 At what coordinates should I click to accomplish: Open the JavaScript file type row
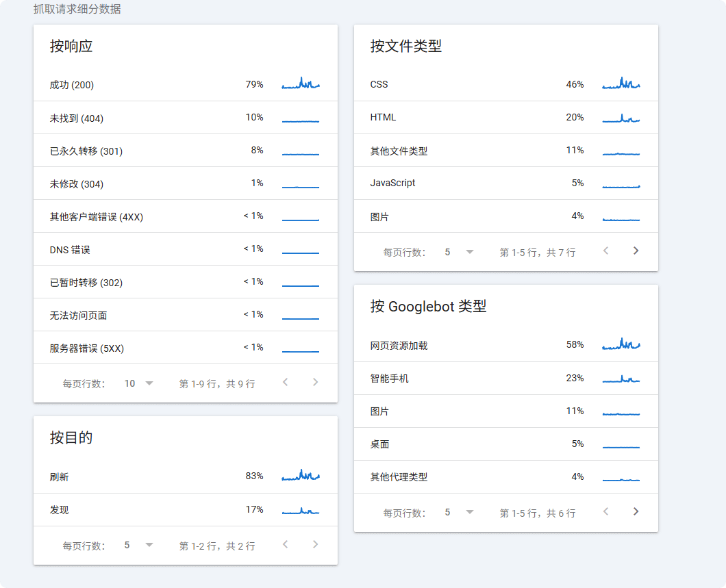[505, 183]
